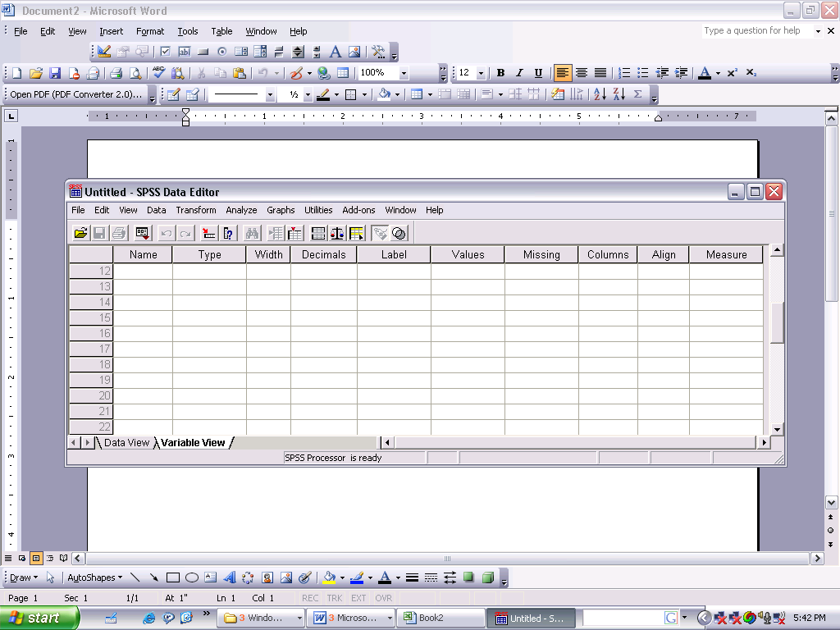The height and width of the screenshot is (630, 840).
Task: Toggle Center alignment in Word
Action: (x=582, y=73)
